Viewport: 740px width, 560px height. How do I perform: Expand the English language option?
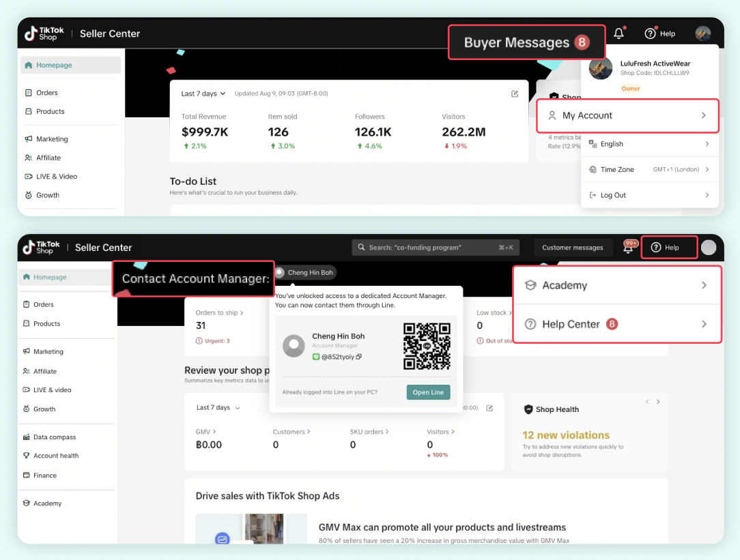coord(649,144)
